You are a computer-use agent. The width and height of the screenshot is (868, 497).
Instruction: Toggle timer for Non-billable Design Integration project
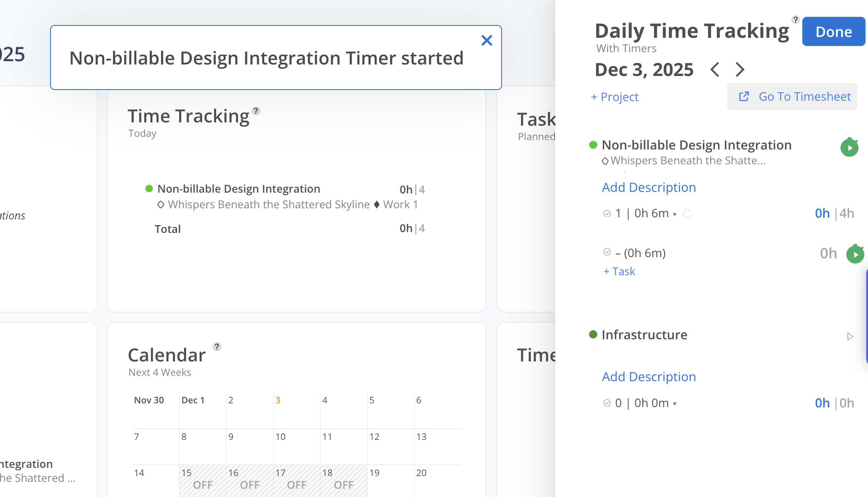tap(849, 147)
